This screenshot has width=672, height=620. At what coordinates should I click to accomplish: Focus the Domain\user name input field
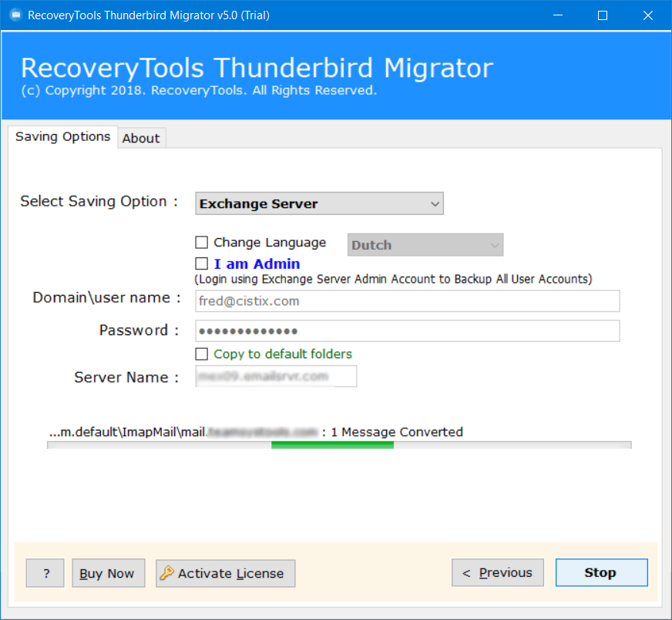coord(407,301)
